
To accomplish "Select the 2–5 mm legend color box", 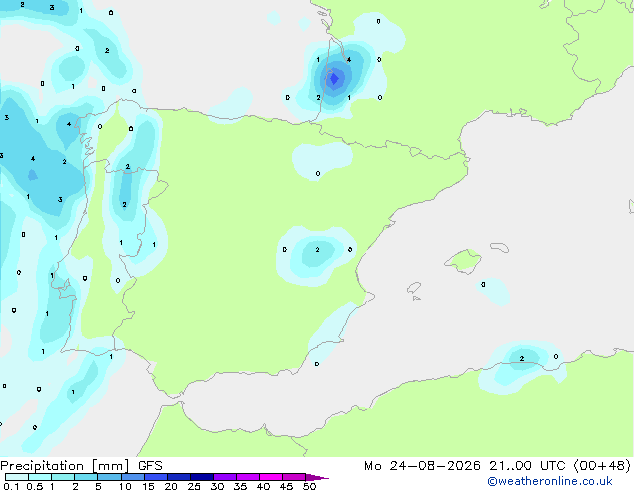I will [86, 477].
